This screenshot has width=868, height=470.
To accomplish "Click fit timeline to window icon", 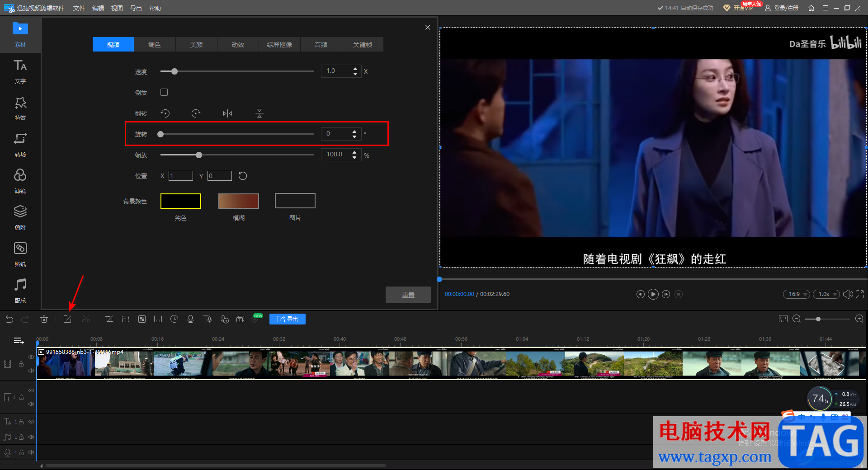I will 783,319.
